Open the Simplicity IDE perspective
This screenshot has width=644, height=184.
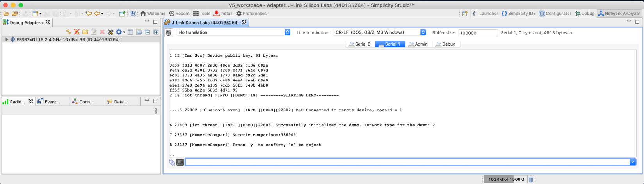518,14
